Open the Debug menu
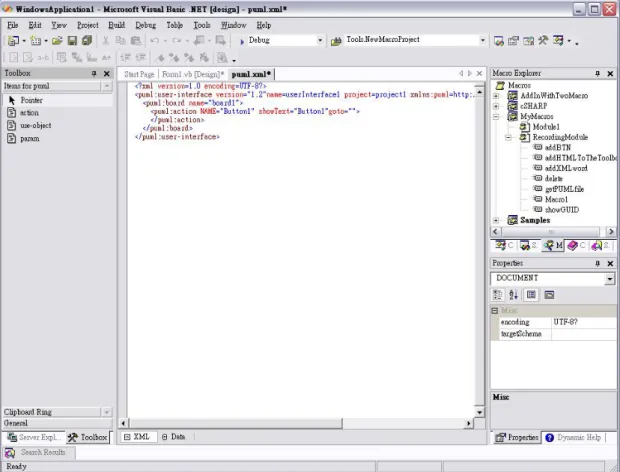 pos(146,25)
